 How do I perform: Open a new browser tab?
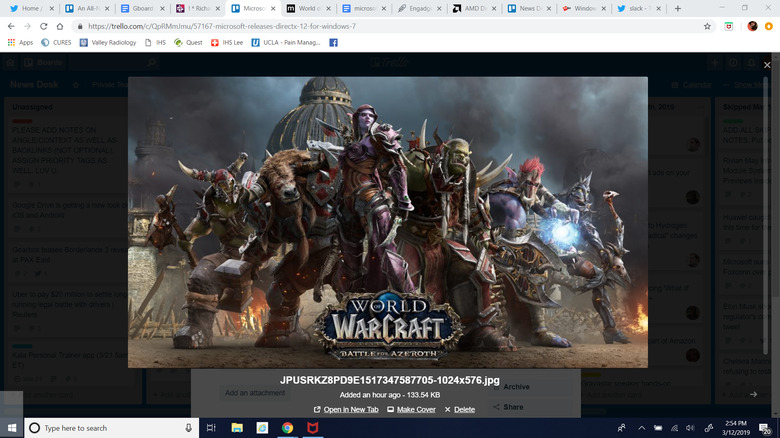click(678, 8)
